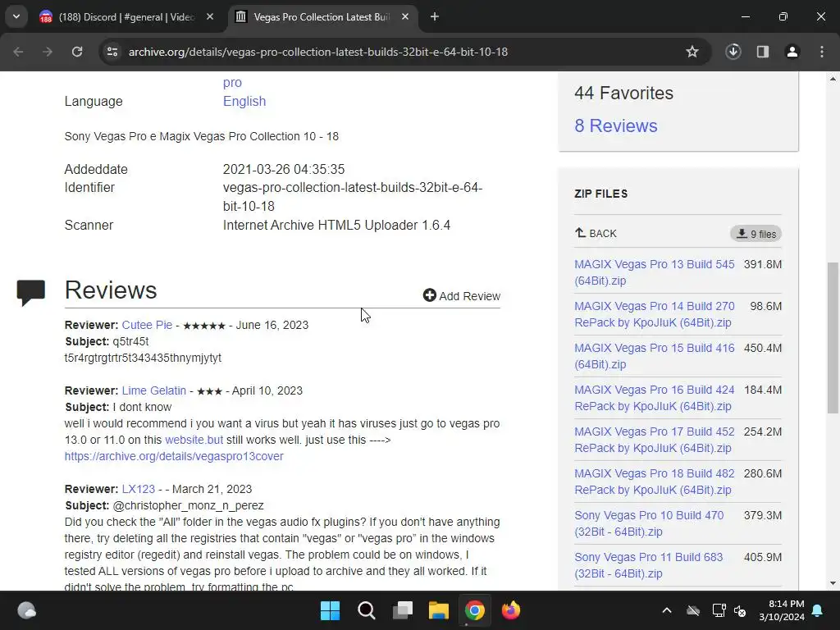Close the Vegas Pro Collection tab
840x630 pixels.
pos(405,17)
